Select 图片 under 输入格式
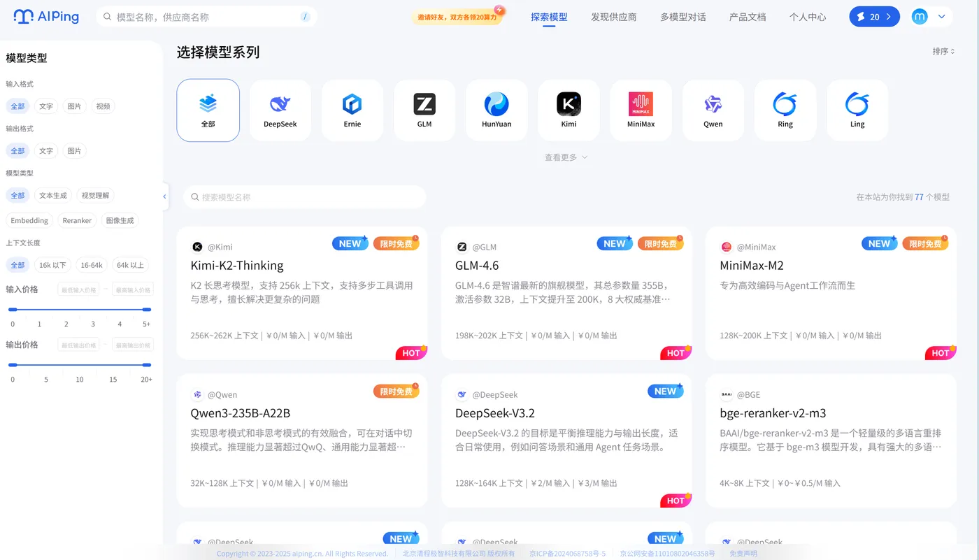 (74, 106)
